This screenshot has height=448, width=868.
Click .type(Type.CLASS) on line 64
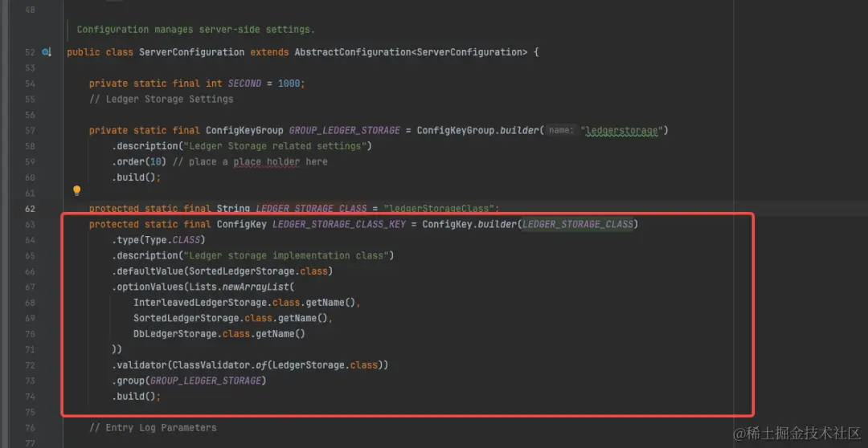(x=158, y=239)
